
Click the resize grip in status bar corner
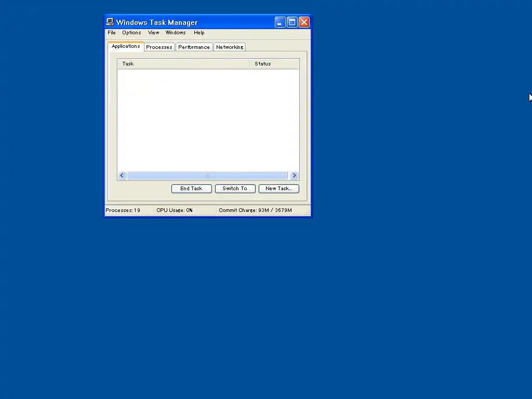[x=307, y=212]
